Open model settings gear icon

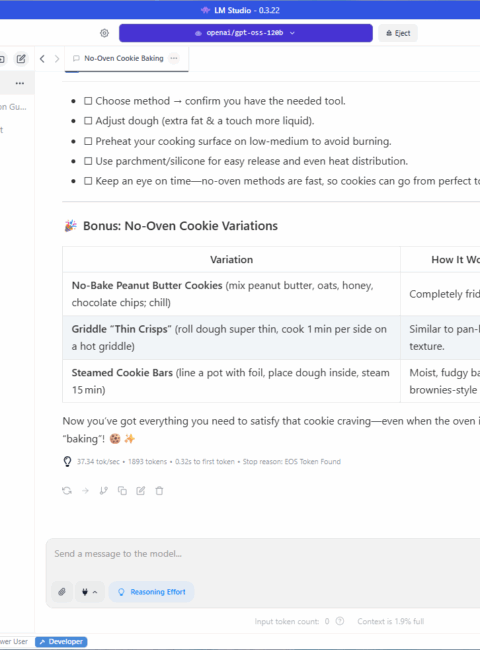coord(104,33)
